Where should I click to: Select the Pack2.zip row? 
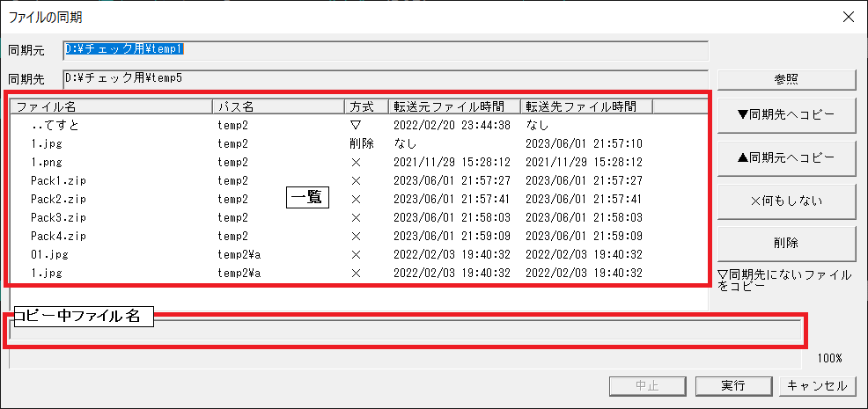point(358,199)
